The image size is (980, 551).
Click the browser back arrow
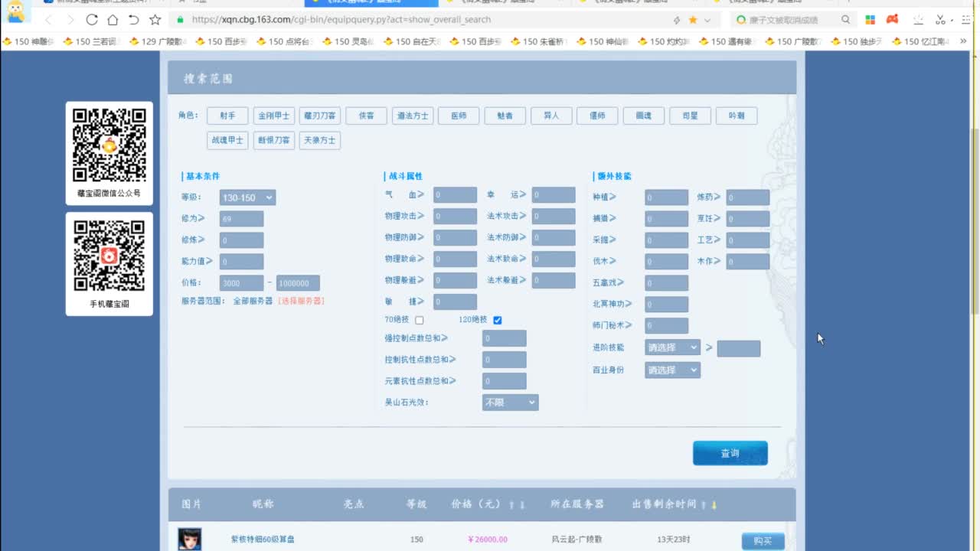click(49, 20)
